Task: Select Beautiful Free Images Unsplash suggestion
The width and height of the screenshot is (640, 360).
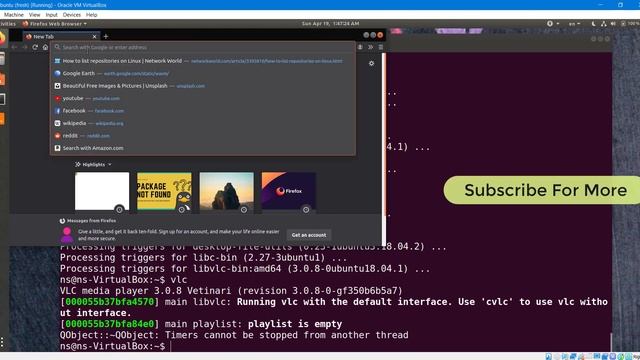Action: click(x=203, y=86)
